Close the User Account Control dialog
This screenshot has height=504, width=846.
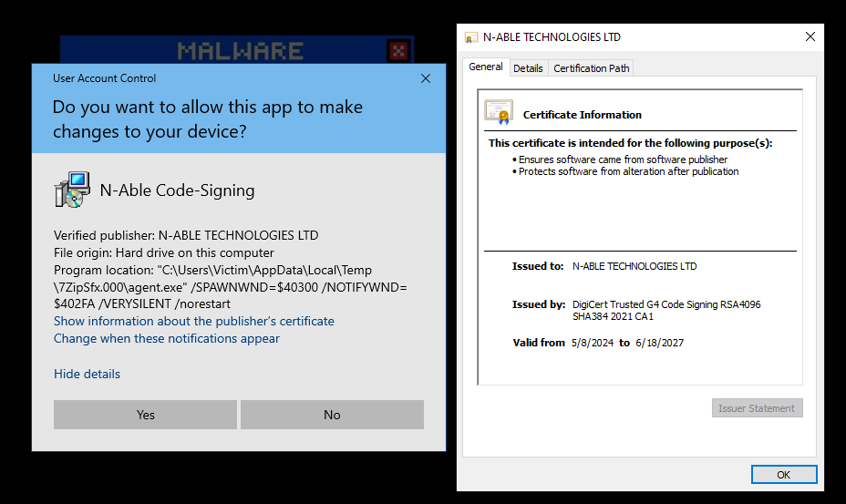click(426, 78)
